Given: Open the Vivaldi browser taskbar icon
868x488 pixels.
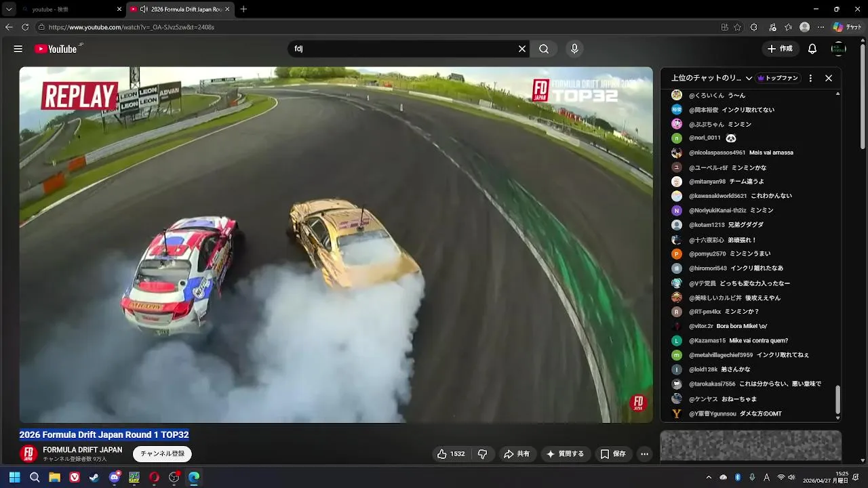Looking at the screenshot, I should [75, 477].
